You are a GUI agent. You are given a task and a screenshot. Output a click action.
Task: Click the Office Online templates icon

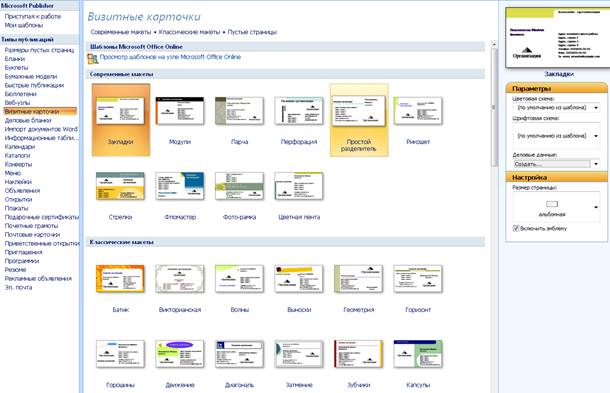[x=93, y=58]
